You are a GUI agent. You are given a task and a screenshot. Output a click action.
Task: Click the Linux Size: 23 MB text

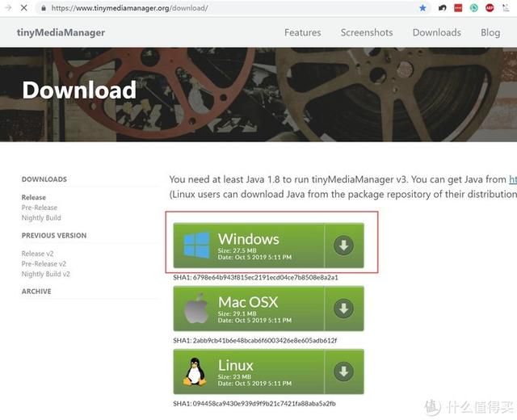[234, 376]
